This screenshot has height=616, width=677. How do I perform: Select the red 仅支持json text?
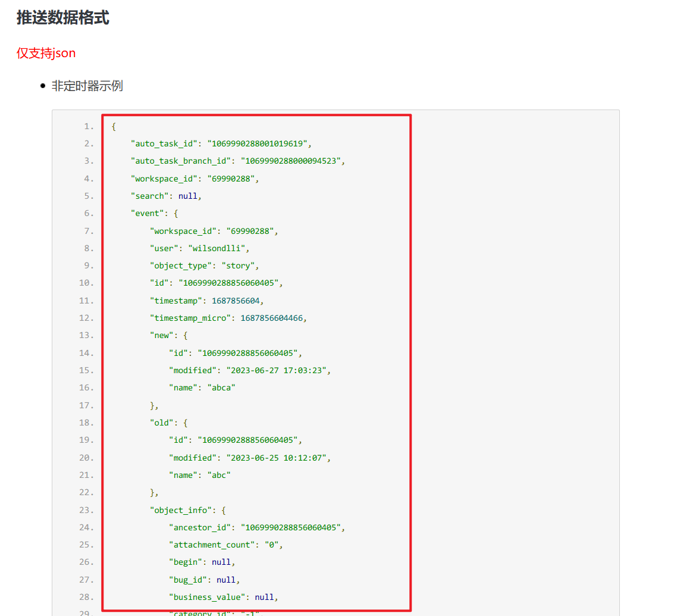46,53
